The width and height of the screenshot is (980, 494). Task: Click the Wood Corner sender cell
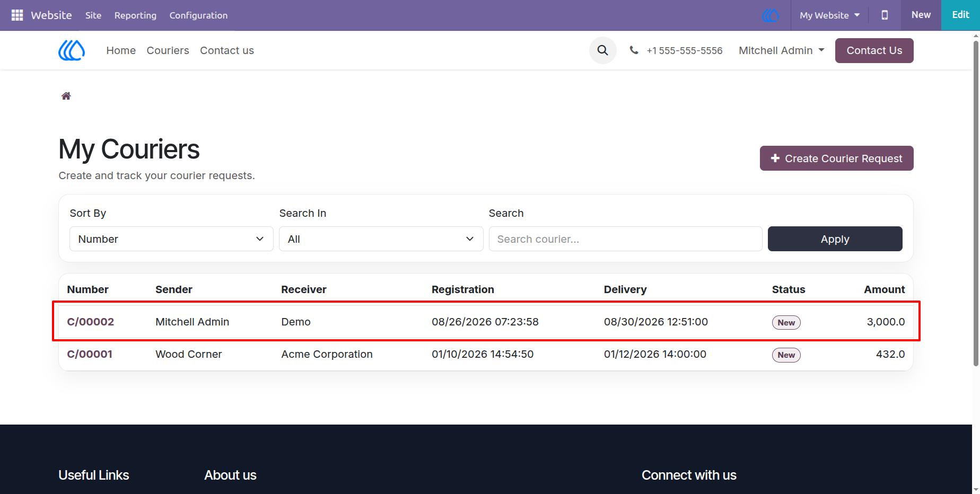188,354
